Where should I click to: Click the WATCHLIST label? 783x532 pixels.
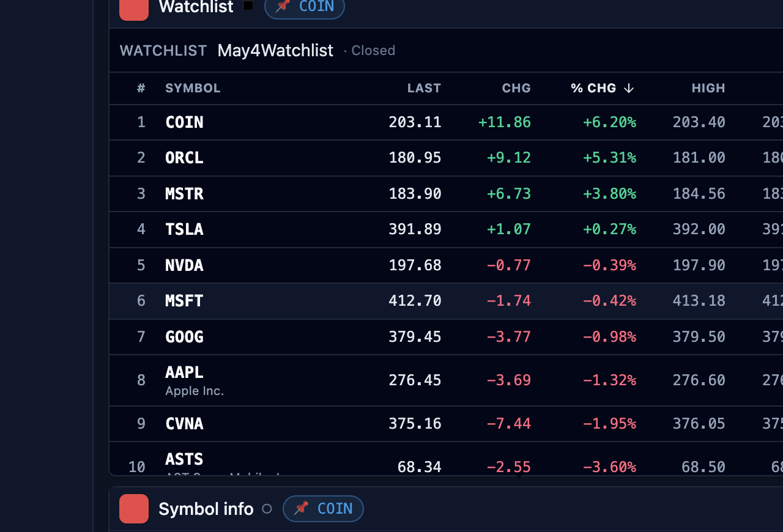[163, 50]
